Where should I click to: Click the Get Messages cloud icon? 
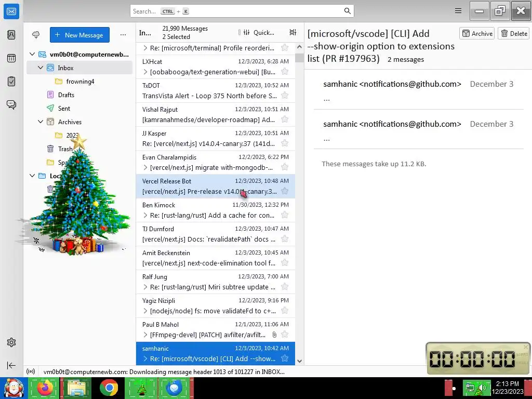click(x=36, y=35)
